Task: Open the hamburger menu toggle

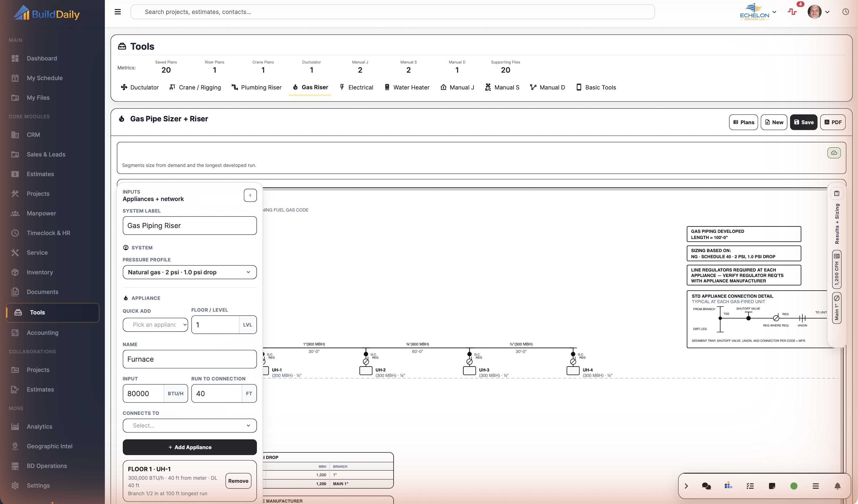Action: point(118,12)
